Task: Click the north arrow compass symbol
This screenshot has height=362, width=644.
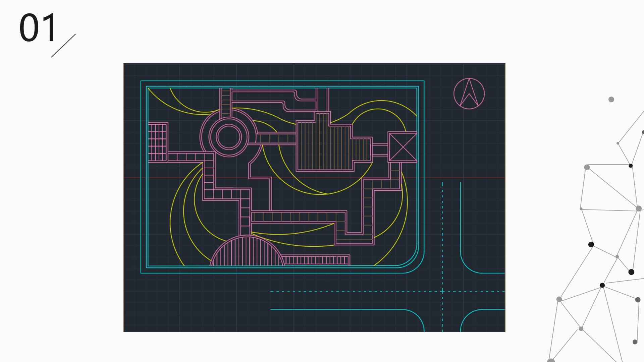Action: pos(469,94)
